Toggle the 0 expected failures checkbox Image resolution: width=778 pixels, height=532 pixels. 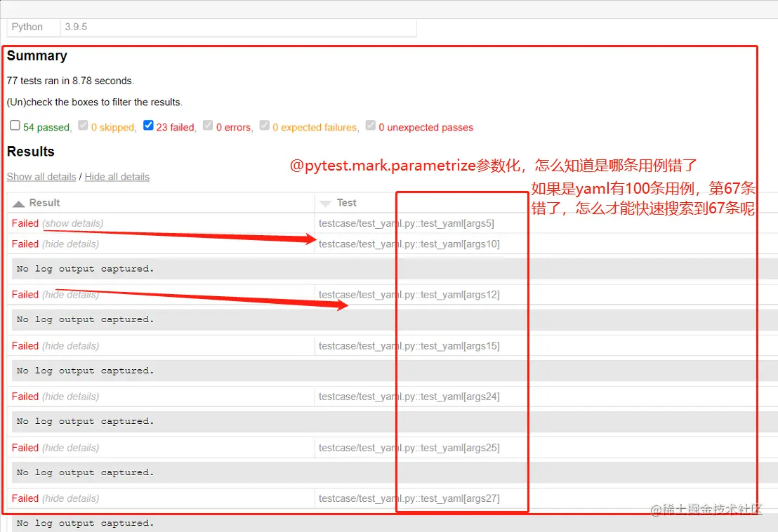(x=265, y=126)
